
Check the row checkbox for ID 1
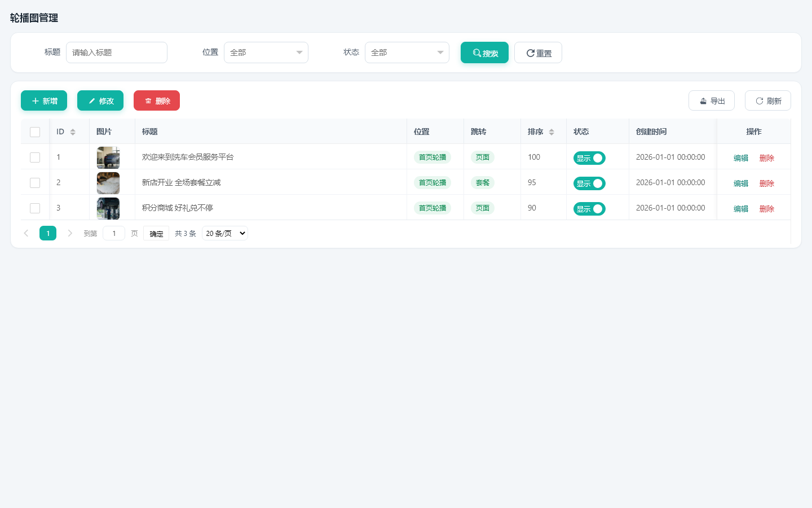(x=35, y=157)
